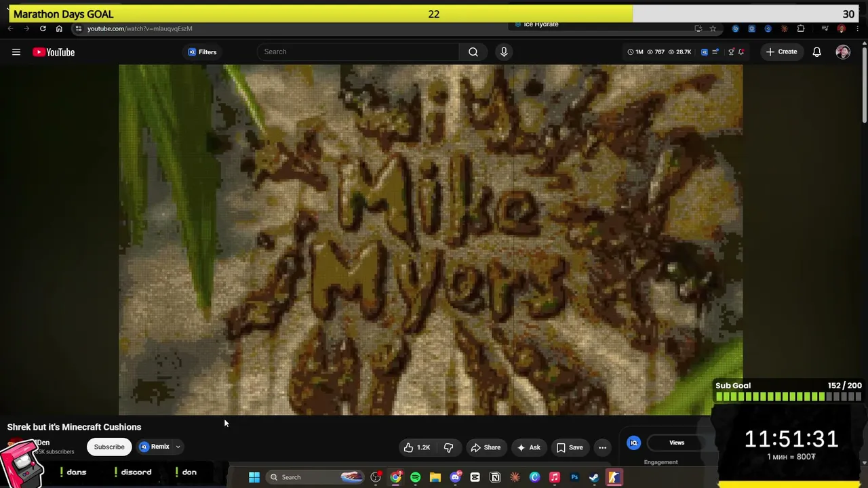Screen dimensions: 868x488
Task: Open the vidIQ round icon beside Views
Action: click(633, 443)
